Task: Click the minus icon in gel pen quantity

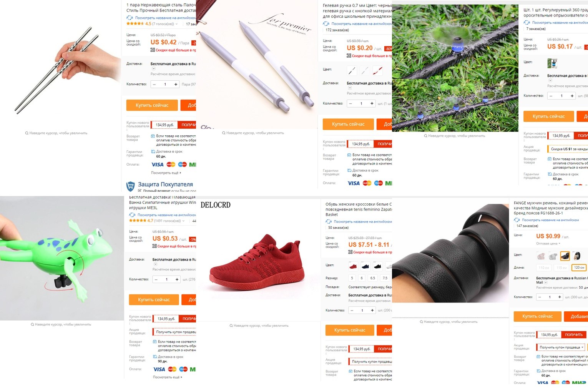Action: pyautogui.click(x=350, y=103)
